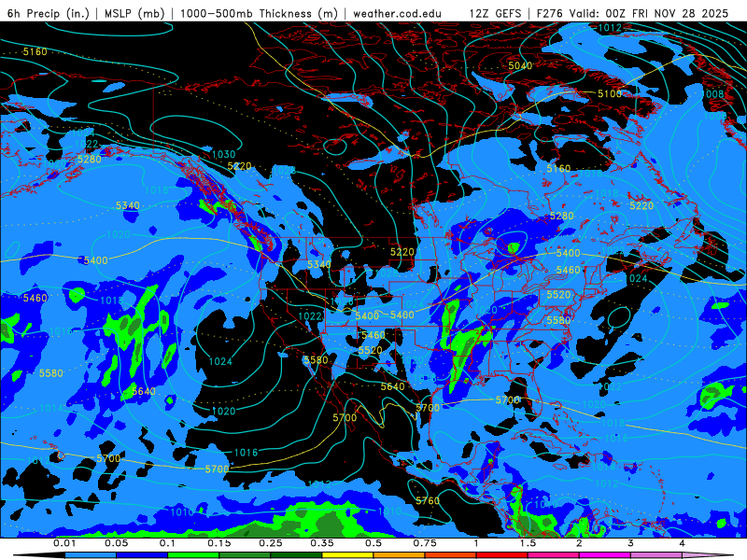
Task: Click the 0.05 legend tick label
Action: click(116, 543)
